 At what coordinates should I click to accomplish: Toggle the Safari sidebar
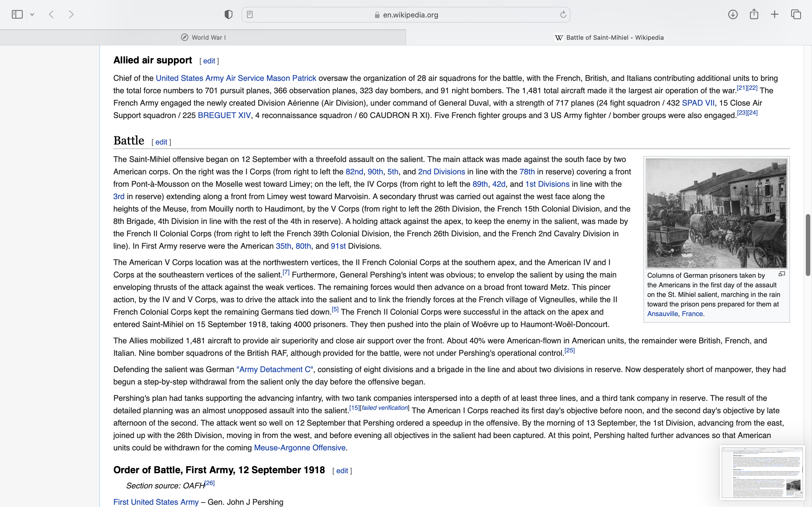tap(17, 14)
